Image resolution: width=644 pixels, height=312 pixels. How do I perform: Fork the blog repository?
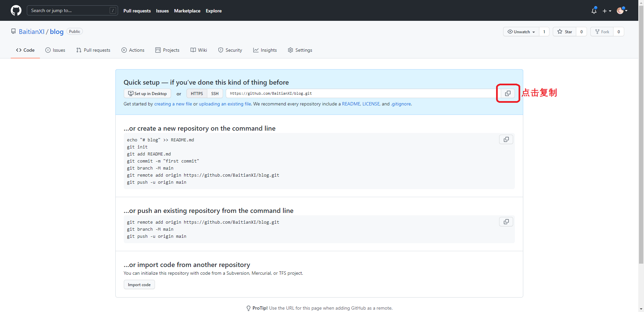tap(602, 32)
